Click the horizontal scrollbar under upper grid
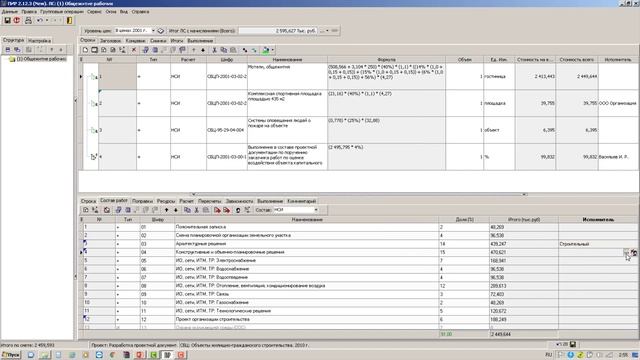This screenshot has width=640, height=360. pos(359,194)
